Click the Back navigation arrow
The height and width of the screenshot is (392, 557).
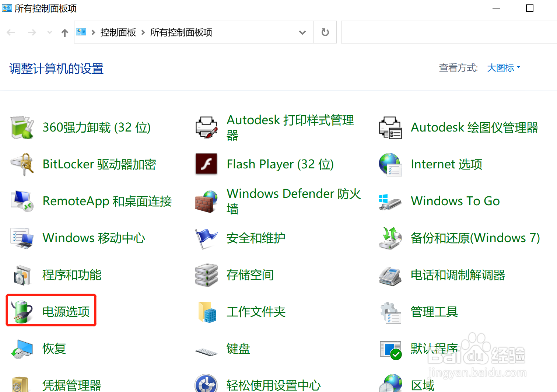pos(11,32)
